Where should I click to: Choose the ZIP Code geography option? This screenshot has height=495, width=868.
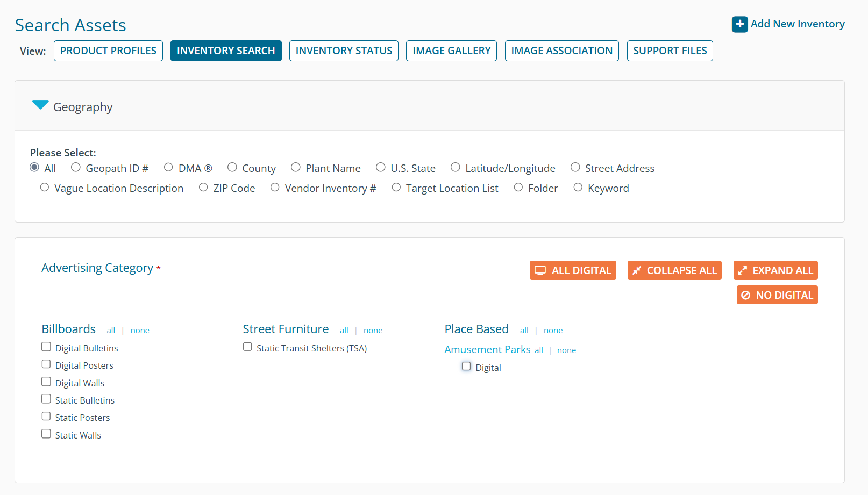[x=203, y=188]
